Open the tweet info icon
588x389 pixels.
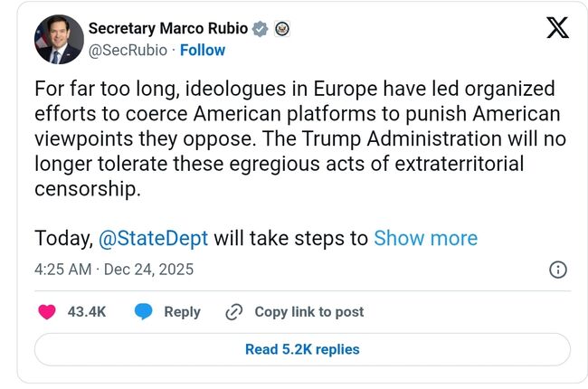pos(558,270)
